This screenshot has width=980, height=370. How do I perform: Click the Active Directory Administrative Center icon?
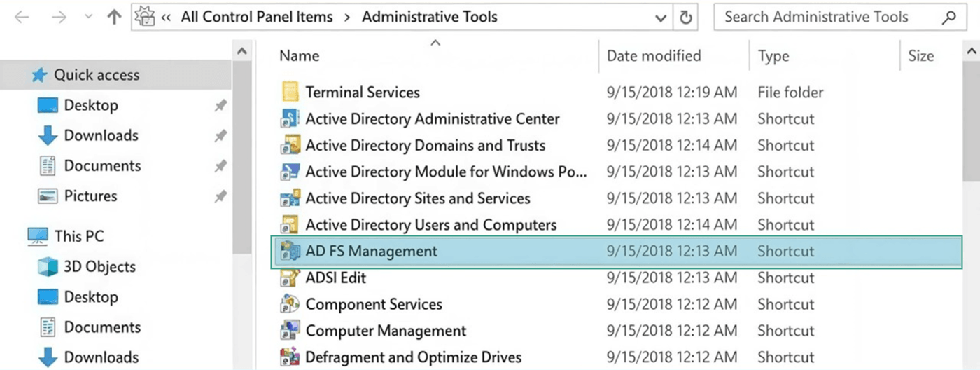[290, 119]
